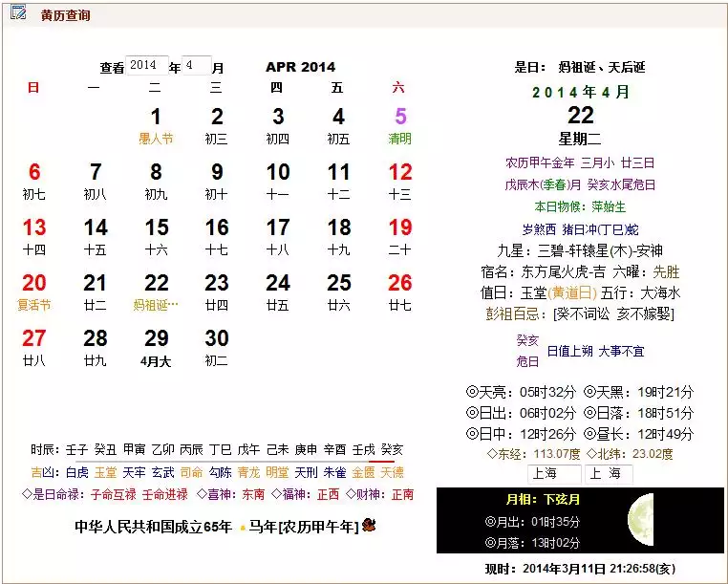Image resolution: width=728 pixels, height=584 pixels.
Task: Select April 1 愚人节 date
Action: (x=156, y=124)
